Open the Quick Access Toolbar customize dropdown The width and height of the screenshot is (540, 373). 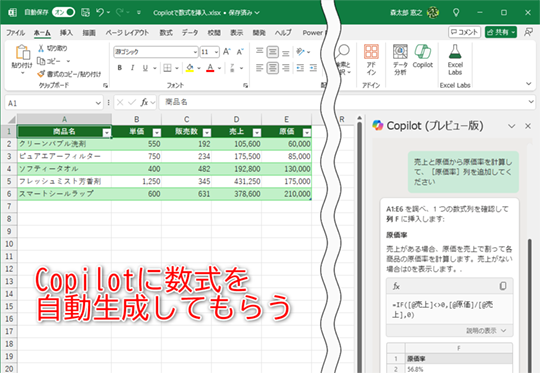tap(139, 12)
